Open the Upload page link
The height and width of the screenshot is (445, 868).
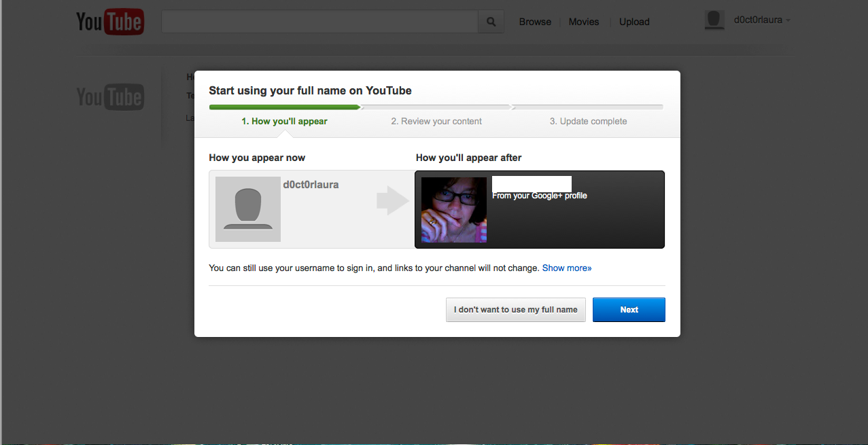634,22
